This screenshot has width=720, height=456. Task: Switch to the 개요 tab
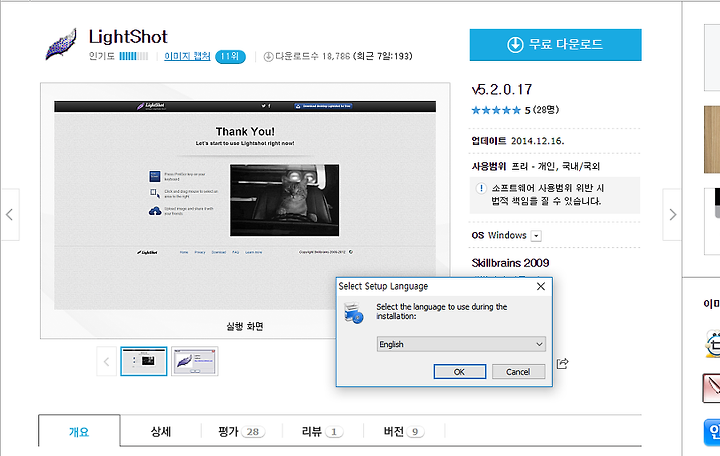click(79, 432)
